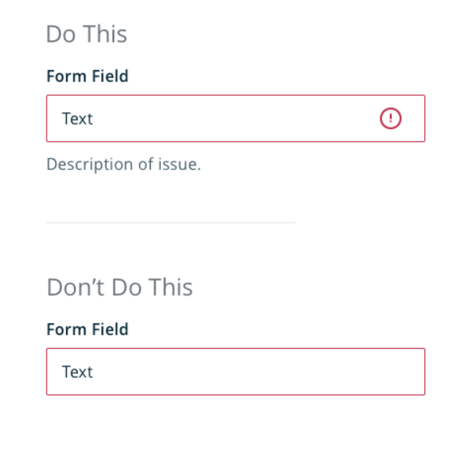476x469 pixels.
Task: Click the word "Field" in the upper label
Action: click(110, 76)
